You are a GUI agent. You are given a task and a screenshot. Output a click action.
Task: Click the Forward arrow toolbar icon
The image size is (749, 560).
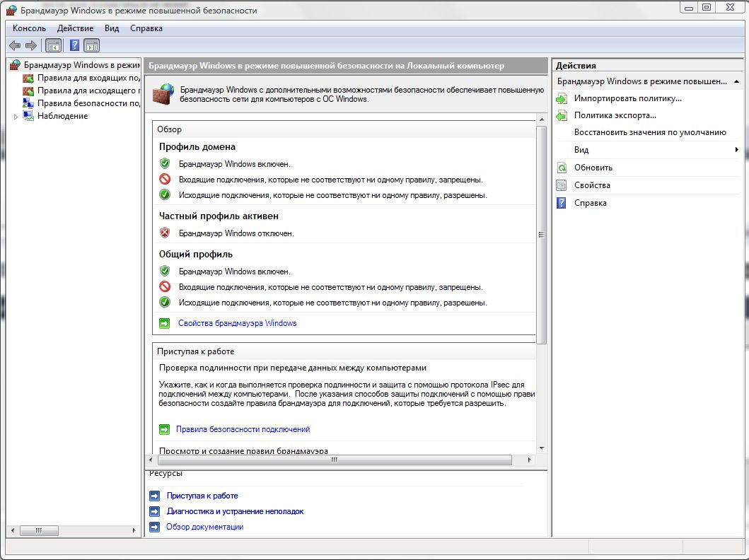click(x=31, y=46)
